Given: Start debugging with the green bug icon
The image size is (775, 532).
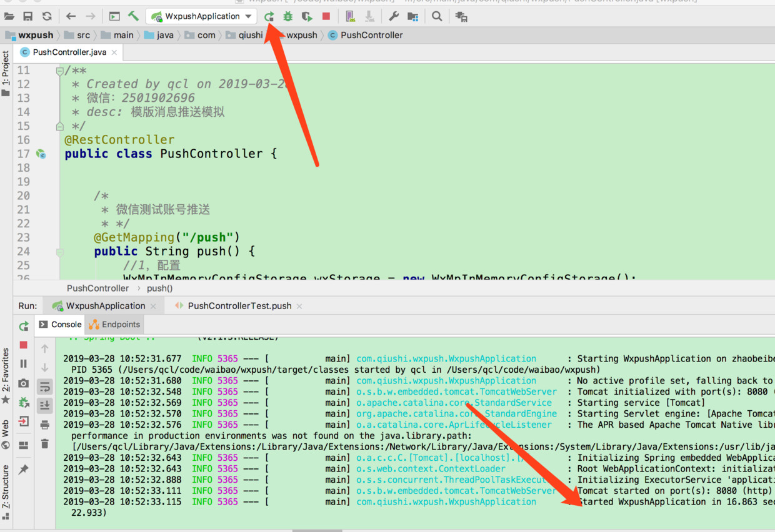Looking at the screenshot, I should coord(287,16).
